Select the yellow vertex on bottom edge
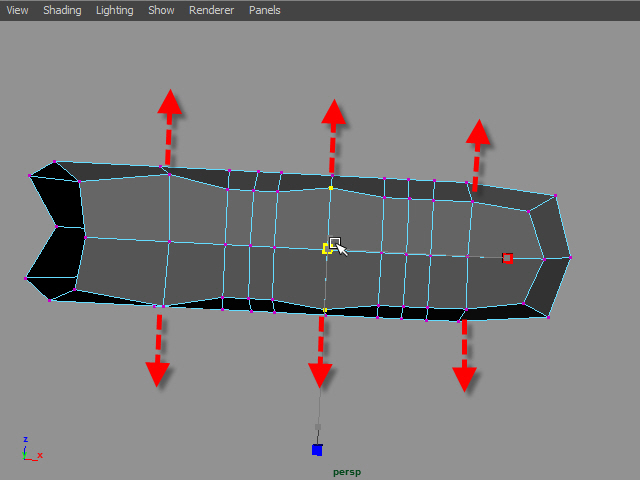The image size is (640, 480). (325, 310)
